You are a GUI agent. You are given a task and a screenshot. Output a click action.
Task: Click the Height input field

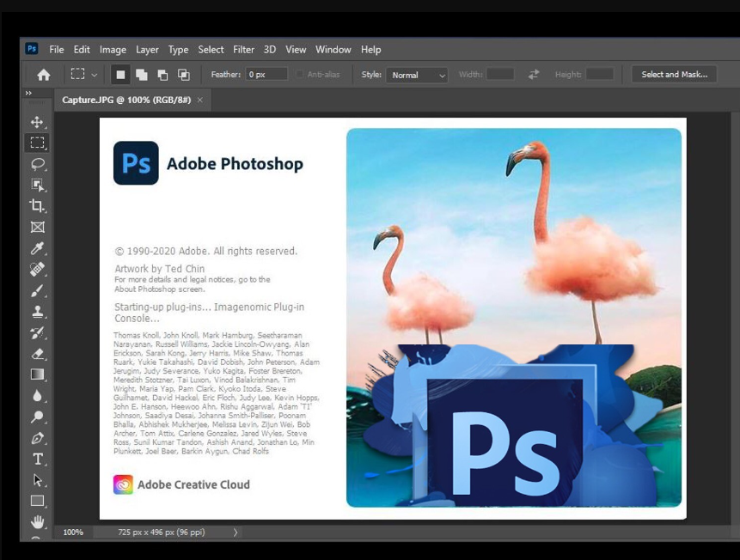click(599, 74)
